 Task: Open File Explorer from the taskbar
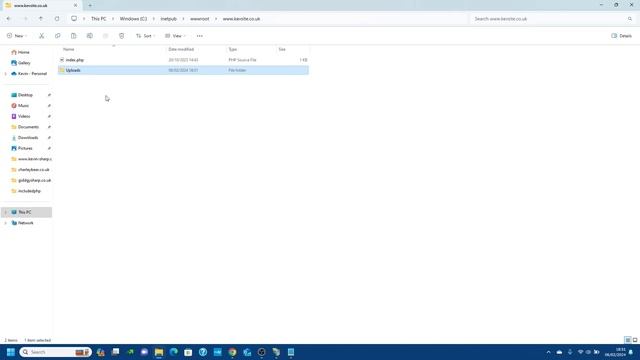(x=159, y=352)
